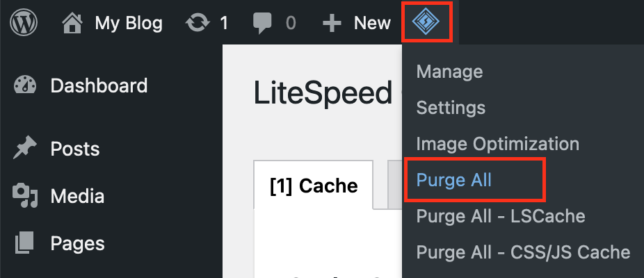Image resolution: width=644 pixels, height=278 pixels.
Task: Open the Dashboard sidebar text link
Action: [x=99, y=85]
